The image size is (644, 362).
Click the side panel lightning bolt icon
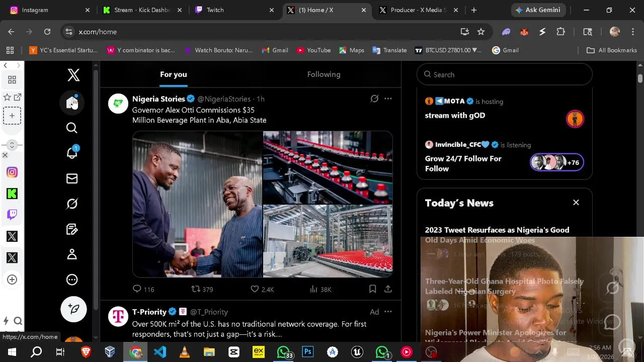6,321
